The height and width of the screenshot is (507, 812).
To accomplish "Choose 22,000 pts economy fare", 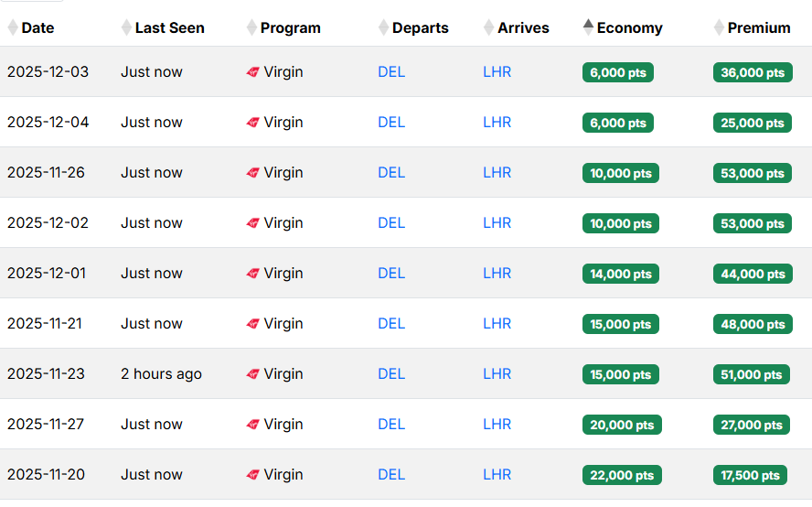I will (622, 475).
